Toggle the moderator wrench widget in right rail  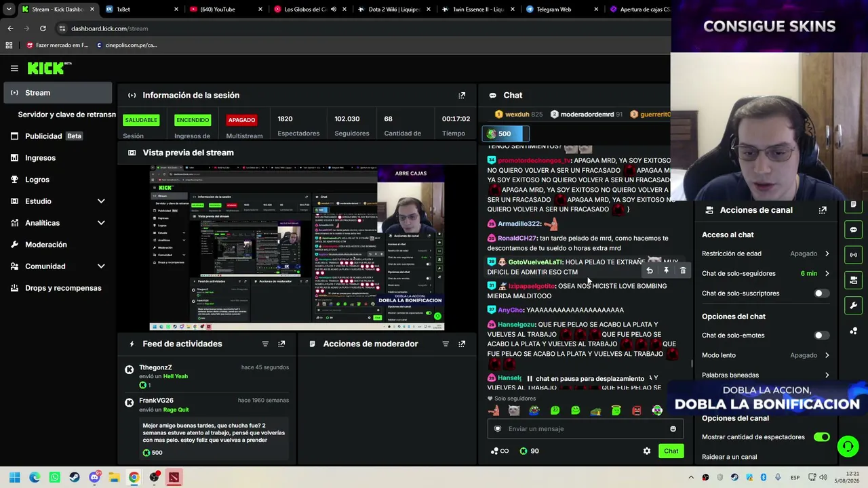tap(854, 305)
